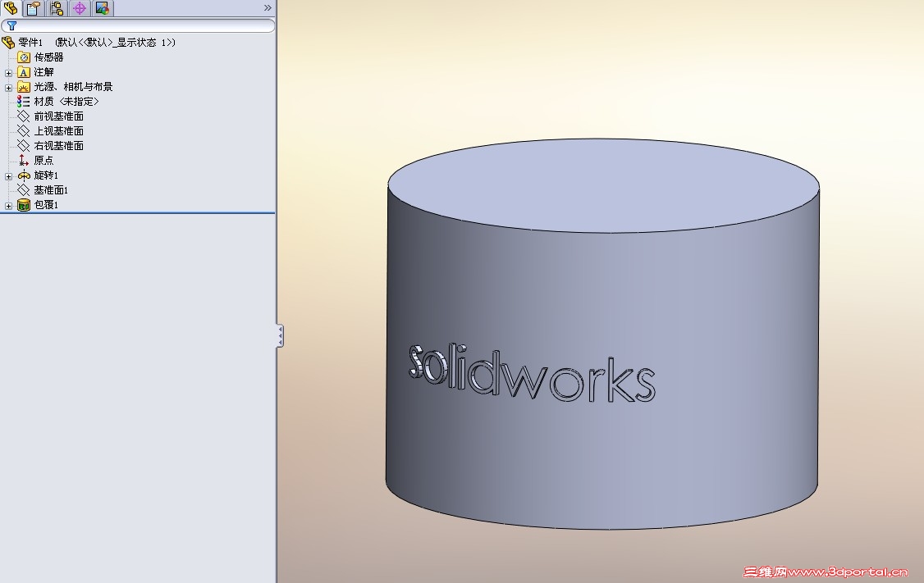Select the 旋转1 revolve feature icon
This screenshot has width=924, height=583.
pos(24,175)
